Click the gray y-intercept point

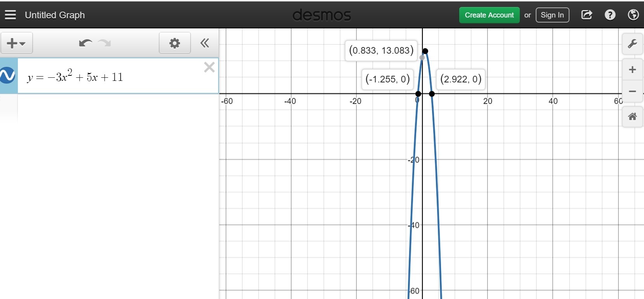click(422, 58)
